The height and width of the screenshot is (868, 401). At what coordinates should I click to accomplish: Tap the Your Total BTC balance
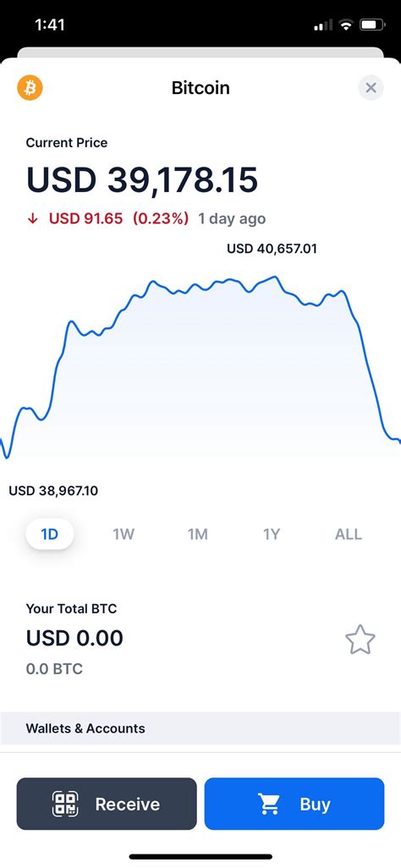74,638
